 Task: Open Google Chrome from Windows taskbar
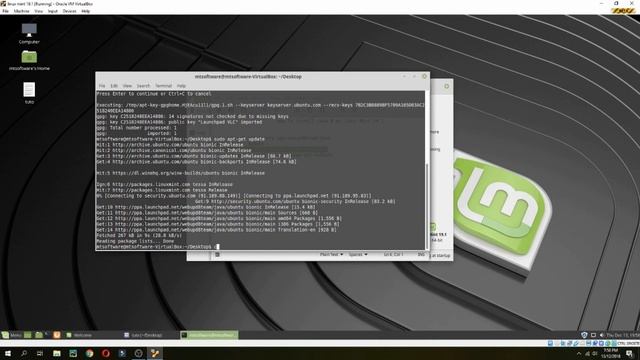[89, 353]
